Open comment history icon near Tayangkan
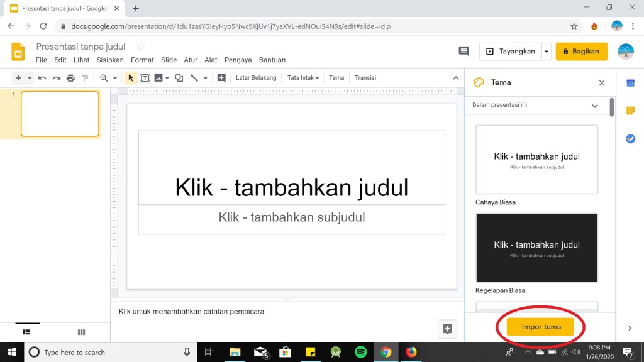The image size is (644, 362). click(x=464, y=52)
